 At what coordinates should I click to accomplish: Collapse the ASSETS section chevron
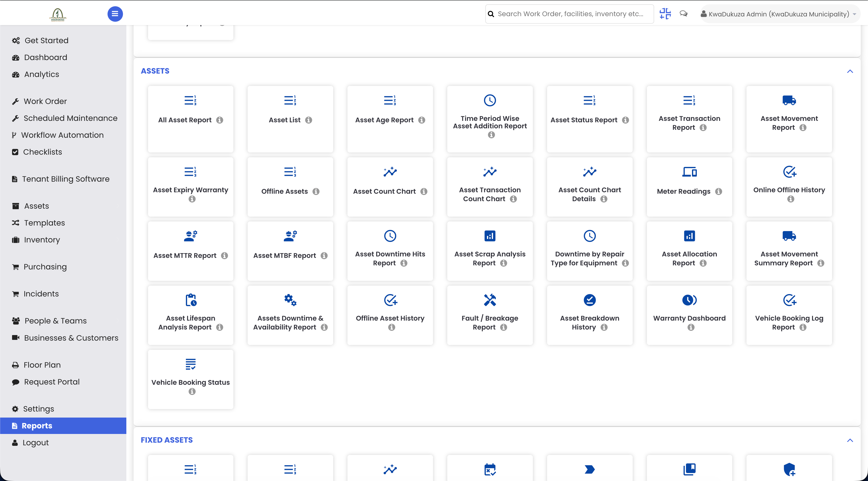click(850, 71)
